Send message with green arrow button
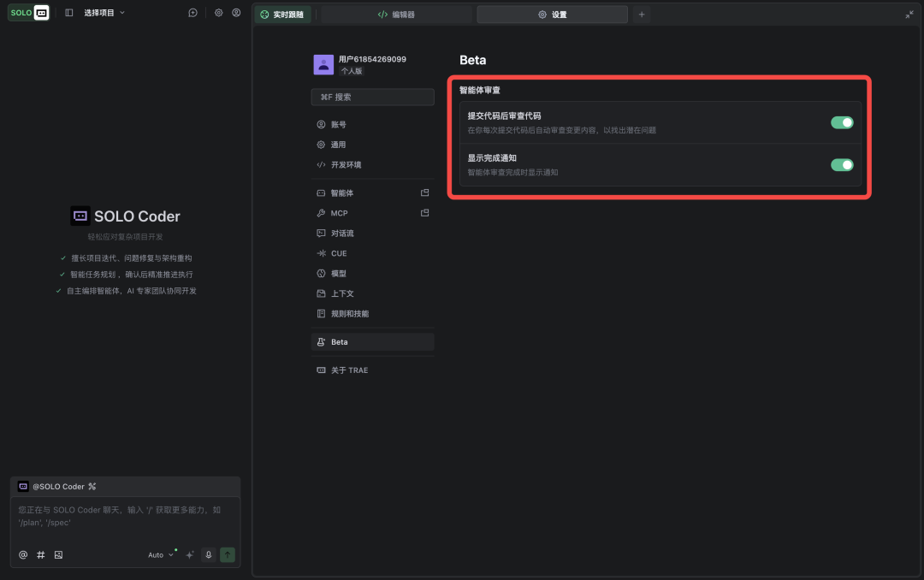 click(228, 554)
